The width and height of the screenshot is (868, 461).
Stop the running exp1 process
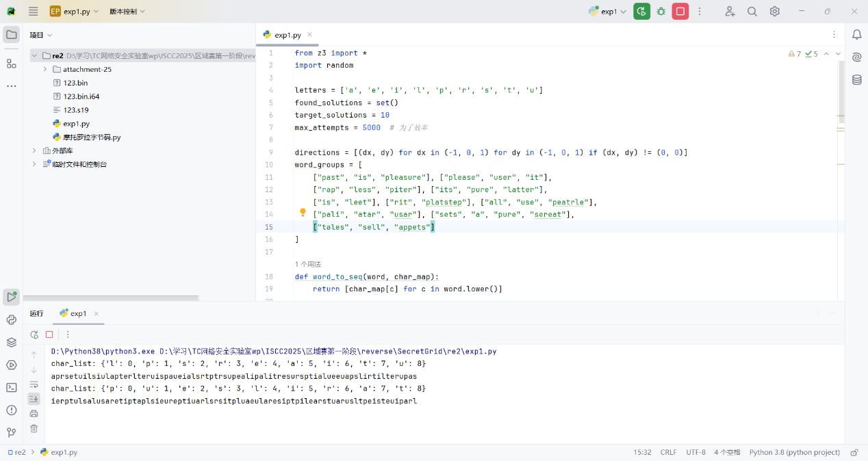click(x=680, y=12)
